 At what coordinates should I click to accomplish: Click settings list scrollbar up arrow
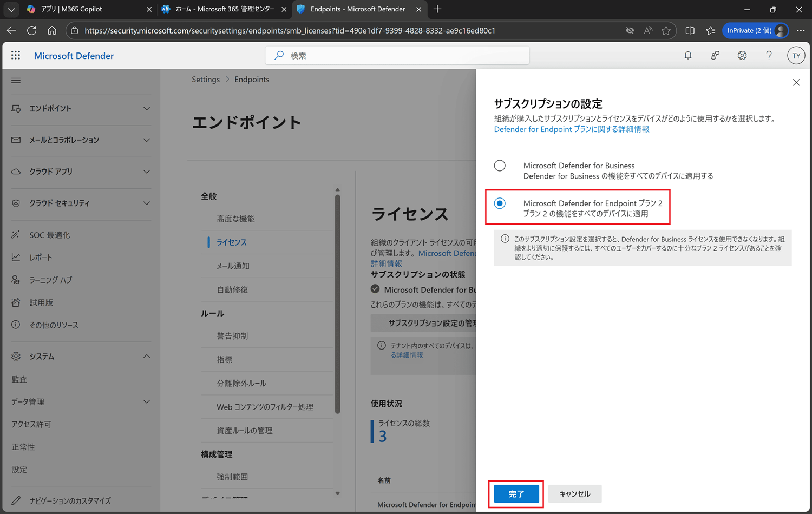(x=337, y=190)
